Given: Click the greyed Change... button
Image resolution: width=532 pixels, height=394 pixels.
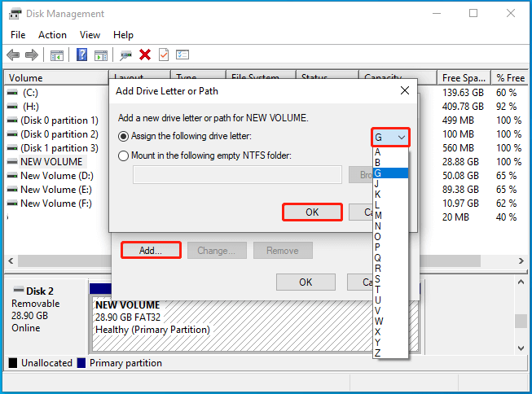Looking at the screenshot, I should pyautogui.click(x=217, y=251).
